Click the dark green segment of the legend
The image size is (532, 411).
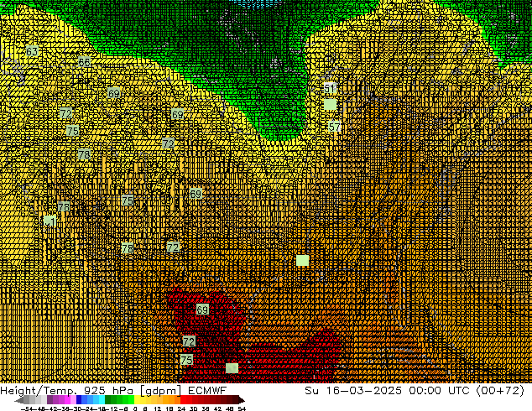pos(107,399)
